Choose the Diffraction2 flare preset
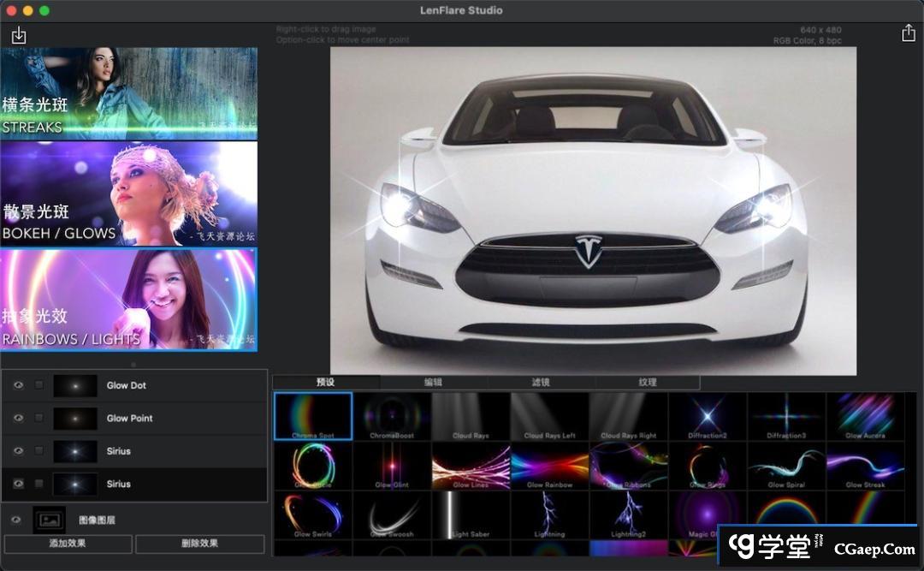Screen dimensions: 924x571 [707, 416]
